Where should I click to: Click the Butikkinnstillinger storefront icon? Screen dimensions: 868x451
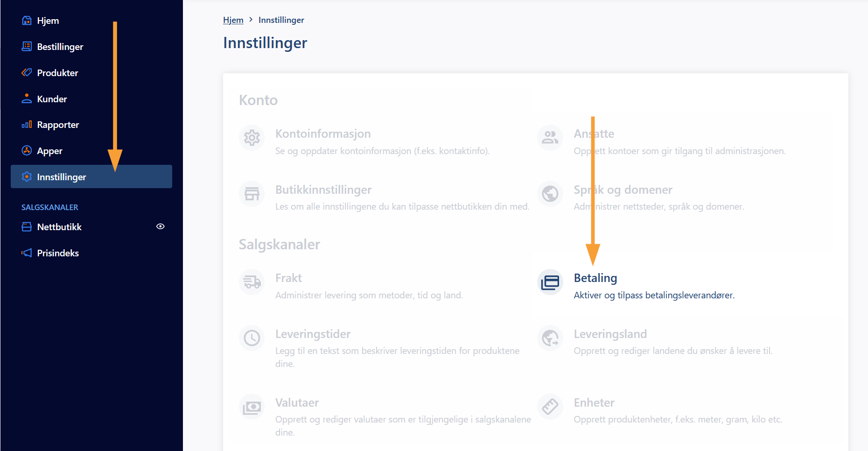[252, 193]
